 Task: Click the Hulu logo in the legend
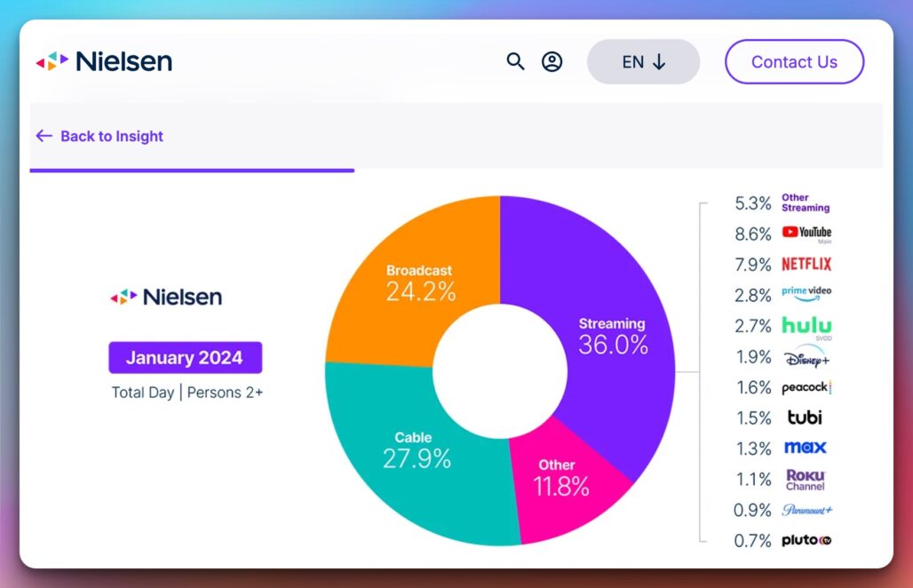coord(806,326)
